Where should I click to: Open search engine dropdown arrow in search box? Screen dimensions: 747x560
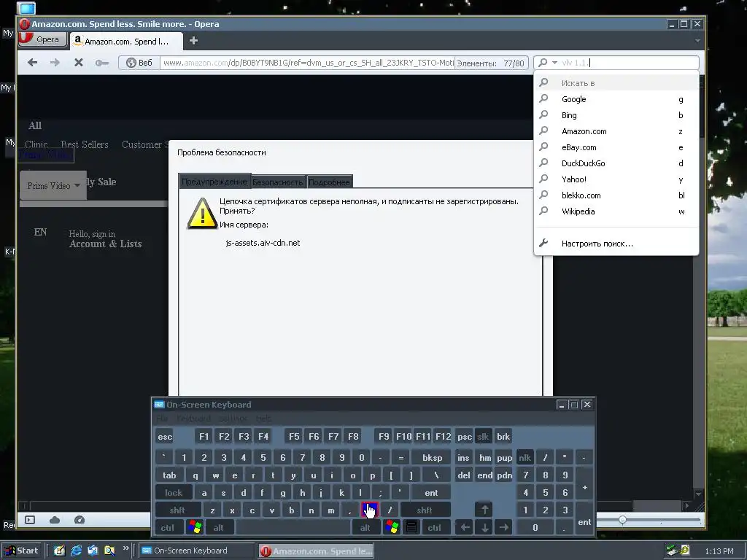tap(554, 63)
